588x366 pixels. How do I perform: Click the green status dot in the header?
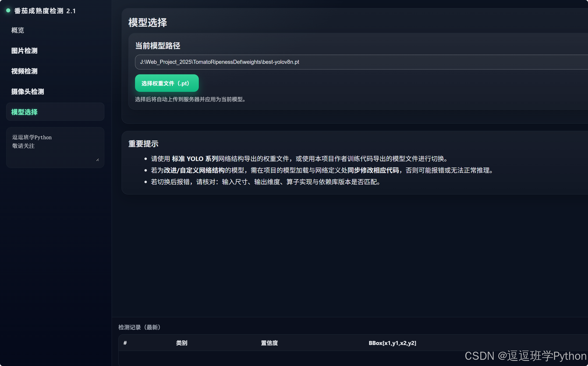8,11
